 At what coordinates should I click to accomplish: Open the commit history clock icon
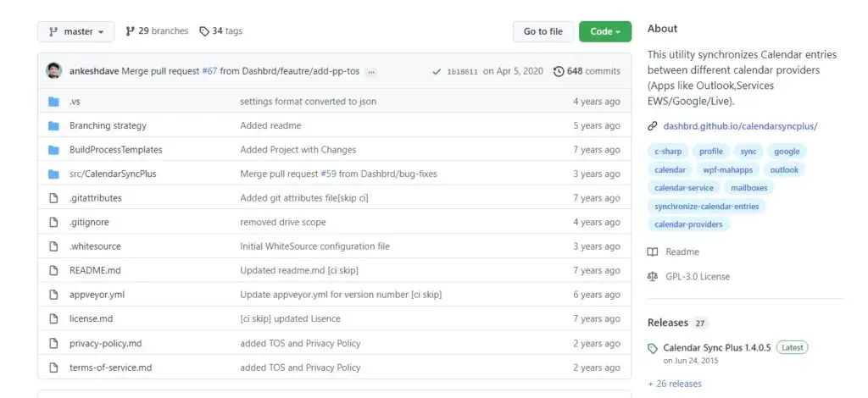point(559,71)
